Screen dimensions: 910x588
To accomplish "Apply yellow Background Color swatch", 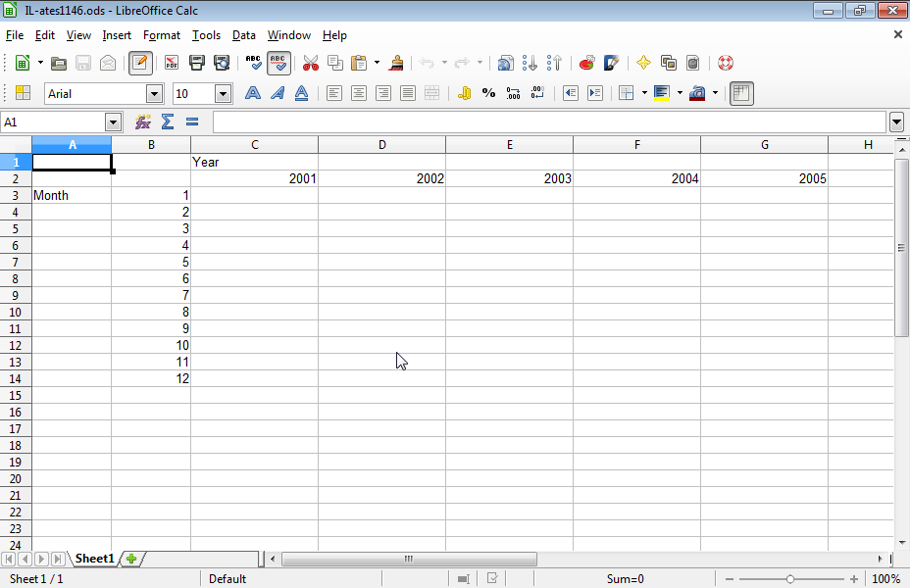I will [x=662, y=93].
